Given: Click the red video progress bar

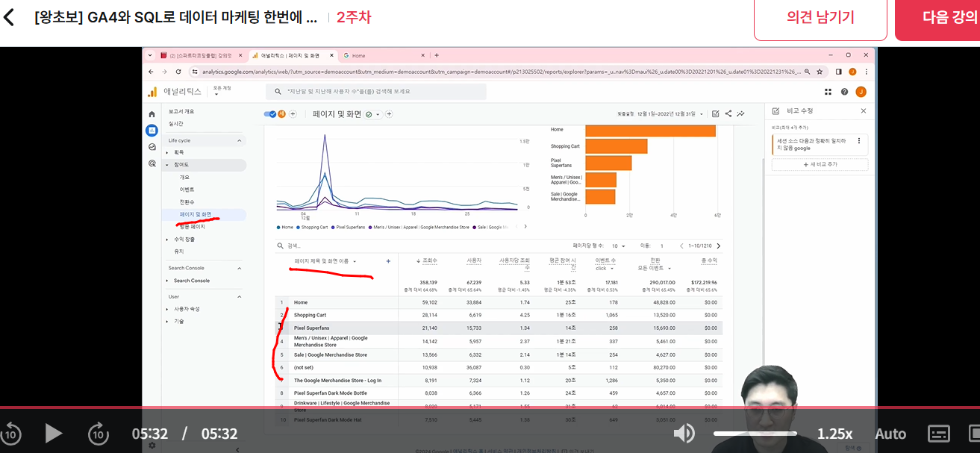Looking at the screenshot, I should pyautogui.click(x=490, y=407).
